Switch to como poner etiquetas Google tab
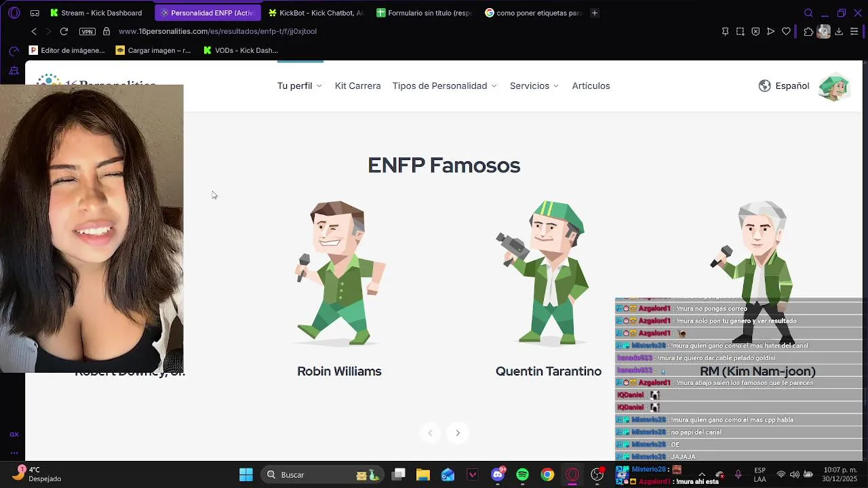The width and height of the screenshot is (868, 488). click(532, 13)
